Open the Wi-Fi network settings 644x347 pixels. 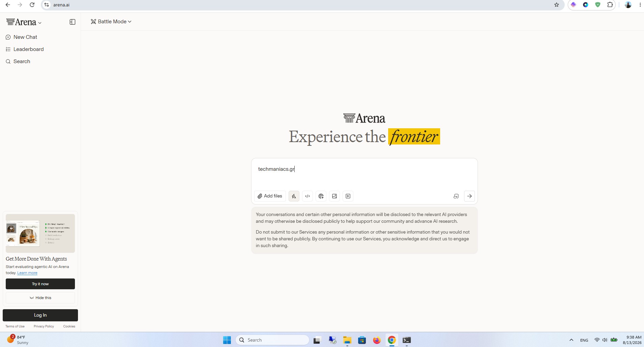[597, 340]
